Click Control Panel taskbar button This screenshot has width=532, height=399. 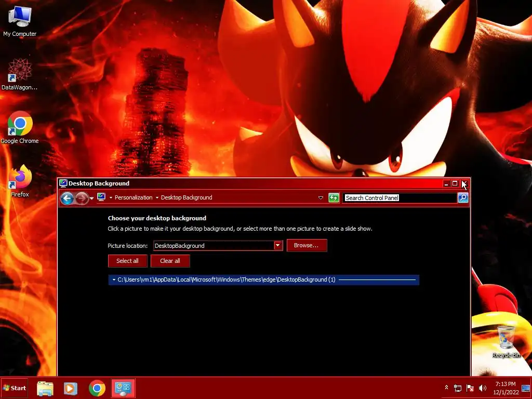[x=123, y=388]
